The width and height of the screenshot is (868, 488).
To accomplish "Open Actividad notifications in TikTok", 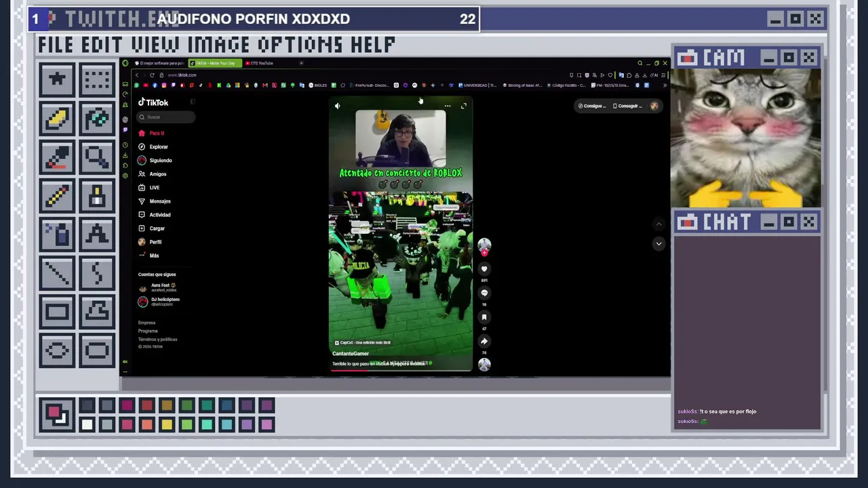I will (x=155, y=215).
